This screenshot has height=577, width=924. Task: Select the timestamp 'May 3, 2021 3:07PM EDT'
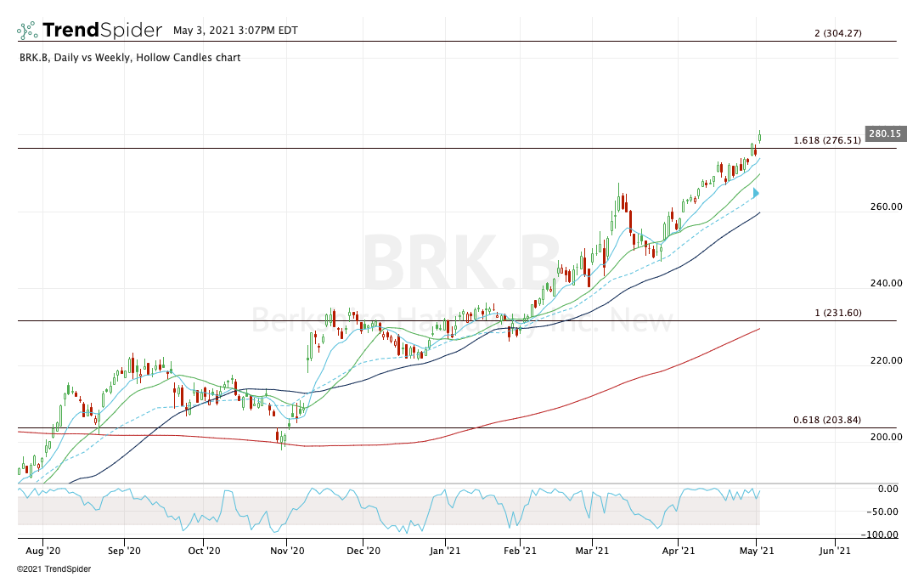pos(235,31)
